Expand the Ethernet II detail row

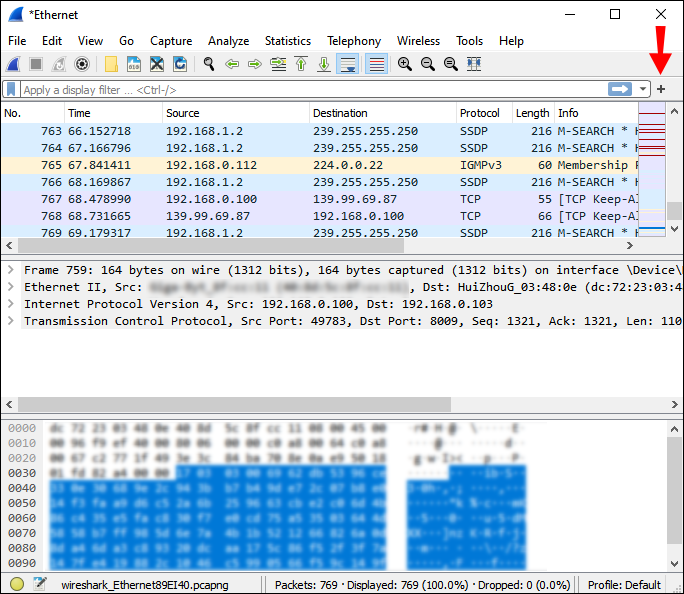point(11,287)
